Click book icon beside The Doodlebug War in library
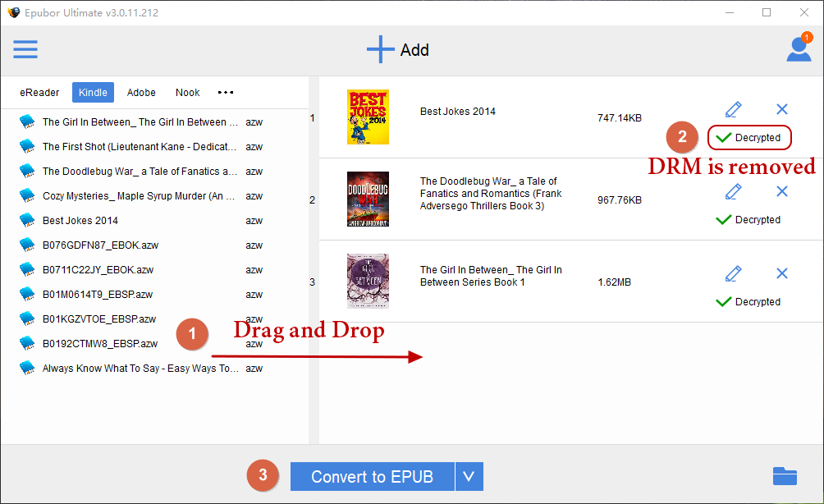Image resolution: width=824 pixels, height=504 pixels. [27, 171]
